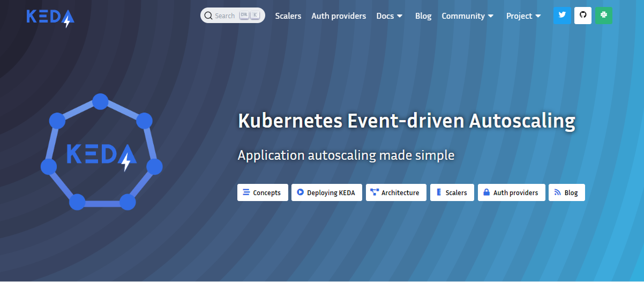Click the large KEDA heptagon logo

[101, 152]
